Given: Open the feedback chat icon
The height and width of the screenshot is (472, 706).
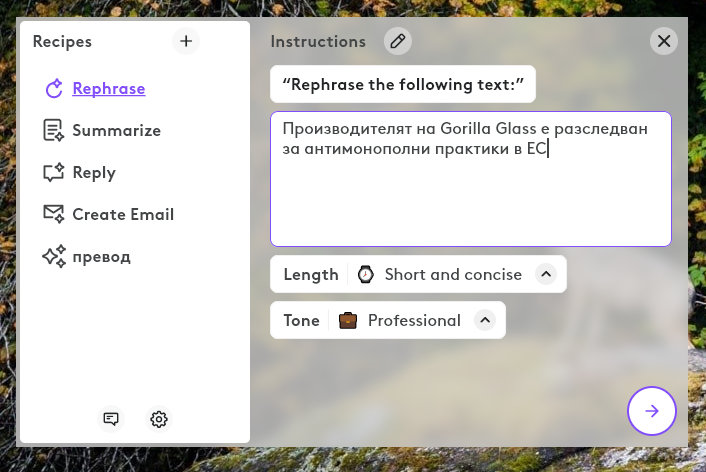Looking at the screenshot, I should click(x=112, y=419).
